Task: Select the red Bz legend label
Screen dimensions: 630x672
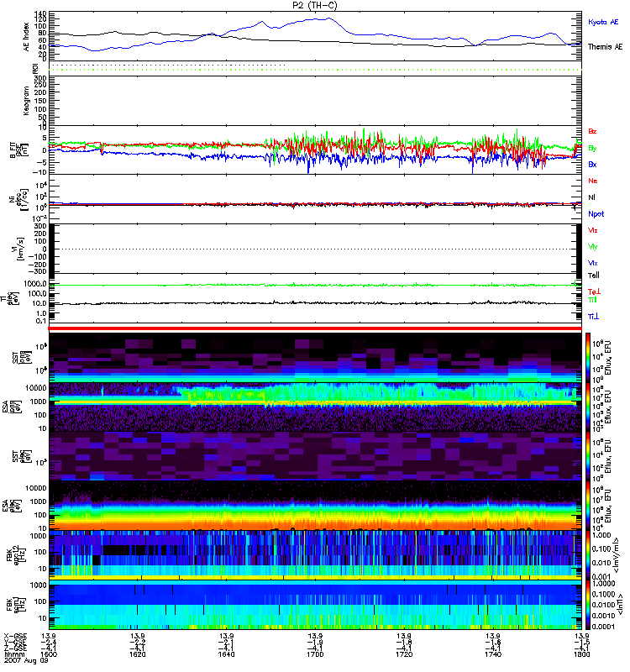Action: 592,132
